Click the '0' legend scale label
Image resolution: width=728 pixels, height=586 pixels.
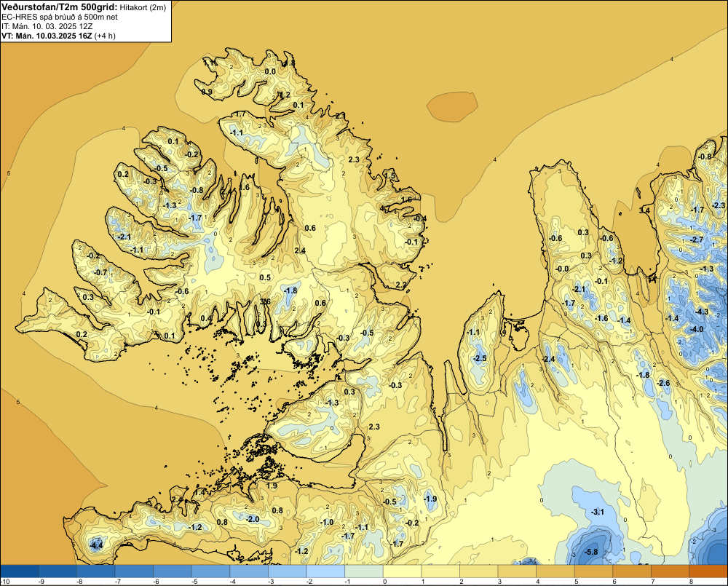click(384, 582)
